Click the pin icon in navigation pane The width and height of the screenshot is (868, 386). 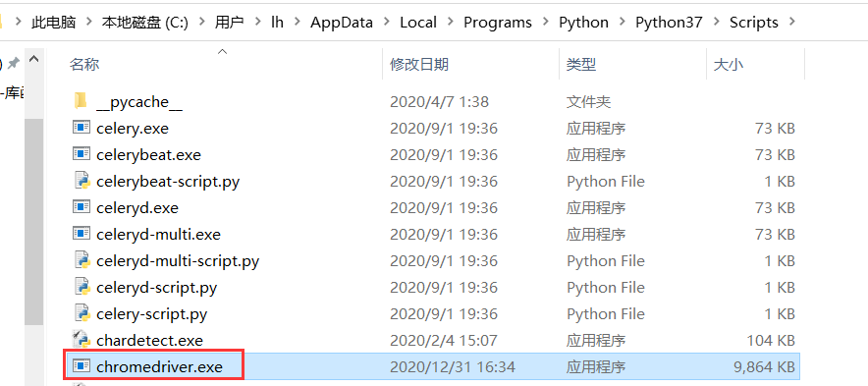pos(13,64)
